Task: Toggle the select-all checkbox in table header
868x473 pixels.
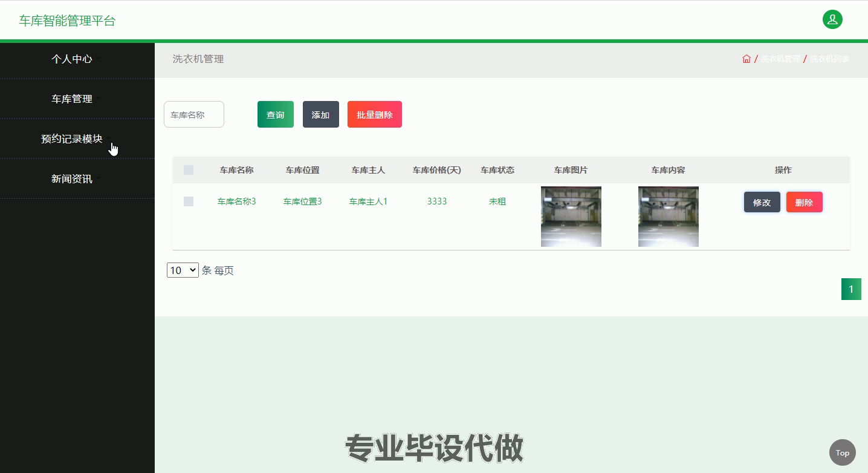Action: (x=189, y=170)
